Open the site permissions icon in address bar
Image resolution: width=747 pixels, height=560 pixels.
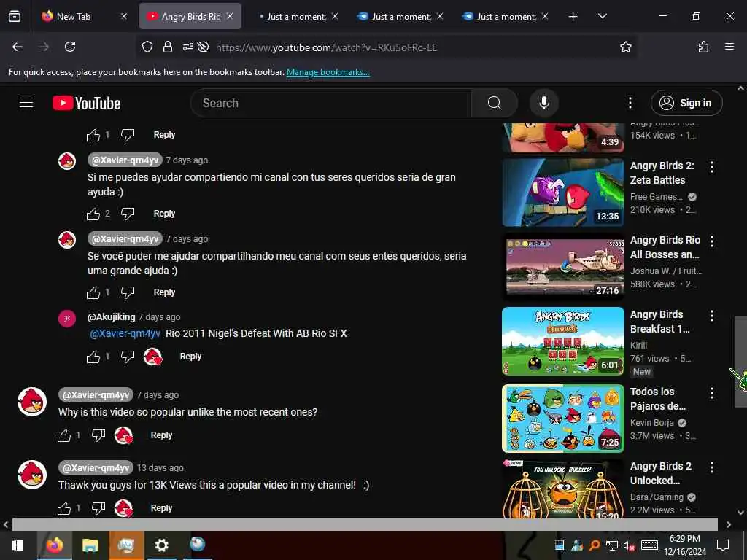pyautogui.click(x=188, y=47)
